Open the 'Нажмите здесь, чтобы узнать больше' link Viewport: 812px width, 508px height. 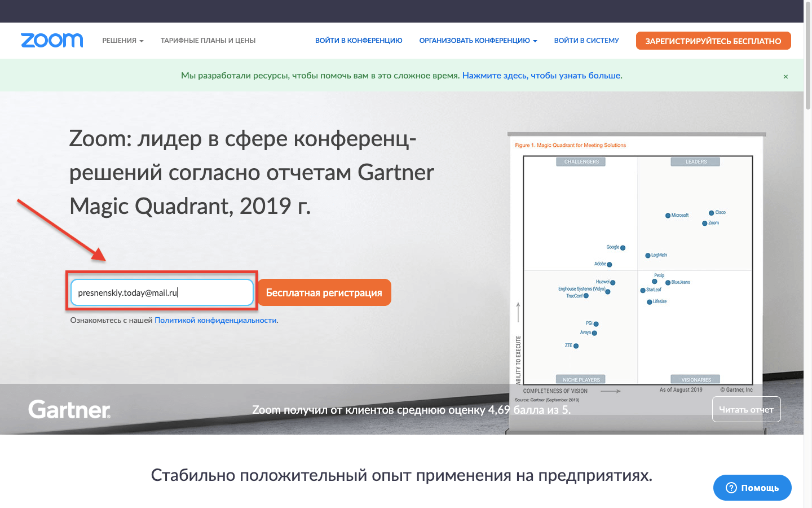[542, 76]
